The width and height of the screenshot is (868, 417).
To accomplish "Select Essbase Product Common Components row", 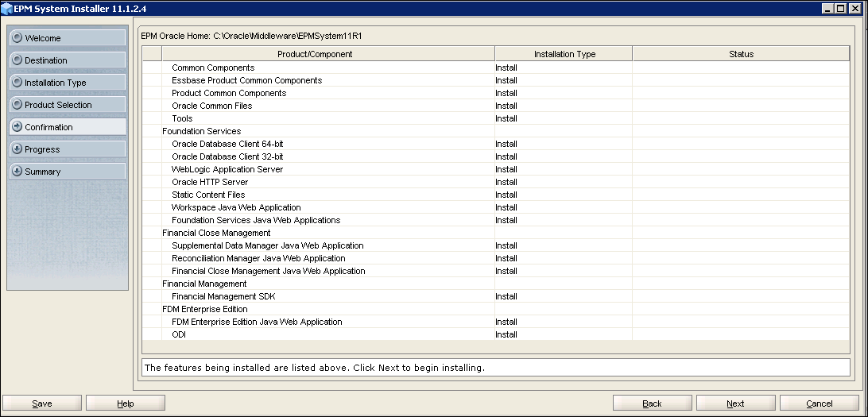I will click(495, 80).
